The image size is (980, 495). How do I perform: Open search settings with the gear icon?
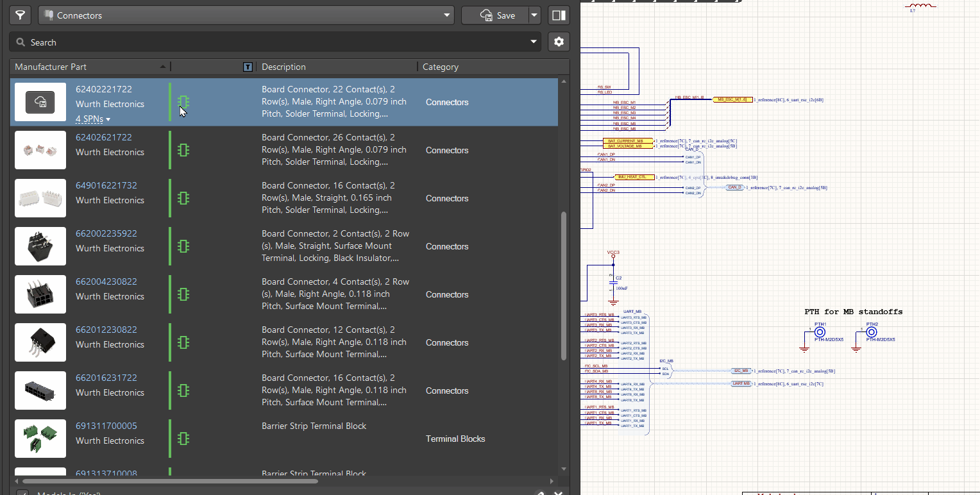click(557, 41)
